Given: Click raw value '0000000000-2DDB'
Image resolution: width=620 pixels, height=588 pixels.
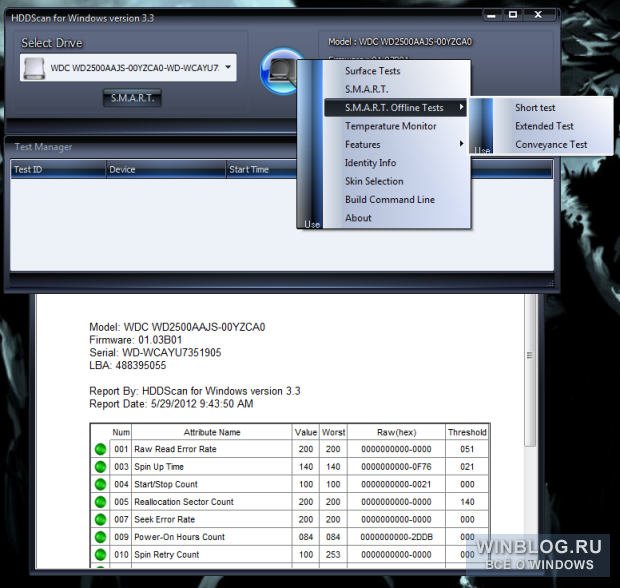Looking at the screenshot, I should (x=397, y=537).
